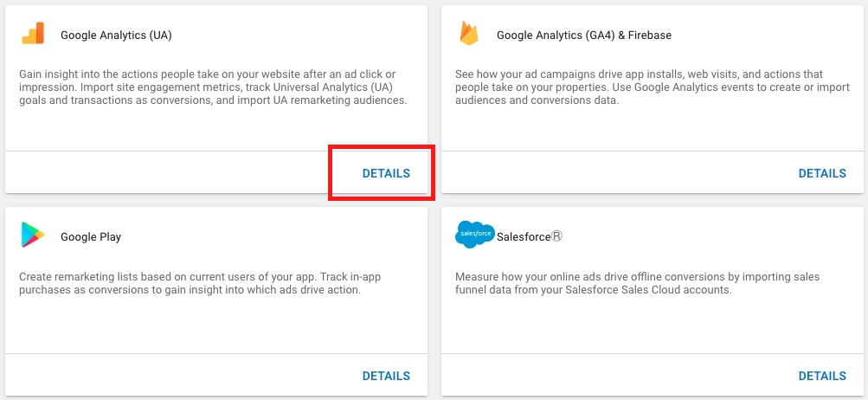Screen dimensions: 868x400
Task: Click empty footer area of Google Analytics (UA) card
Action: 164,173
